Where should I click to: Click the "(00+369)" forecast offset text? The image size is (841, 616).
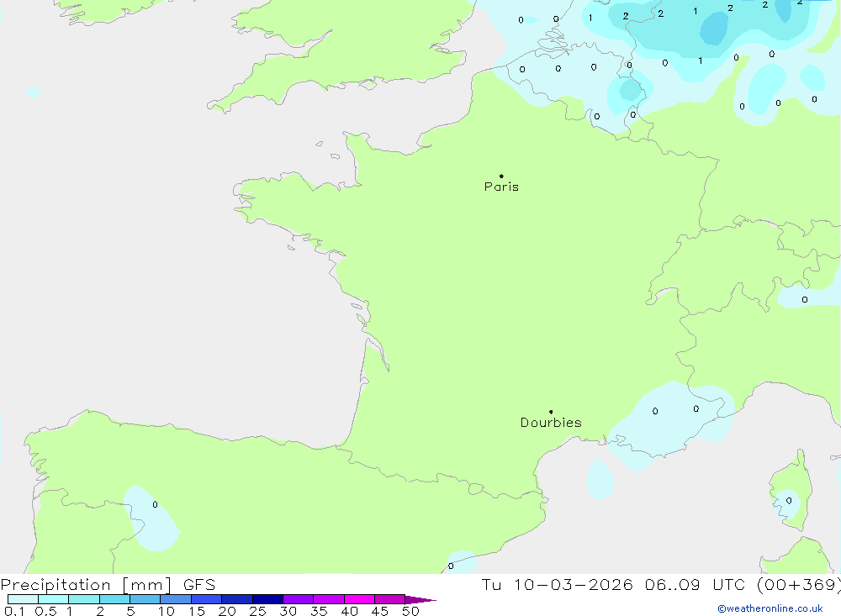pyautogui.click(x=799, y=585)
